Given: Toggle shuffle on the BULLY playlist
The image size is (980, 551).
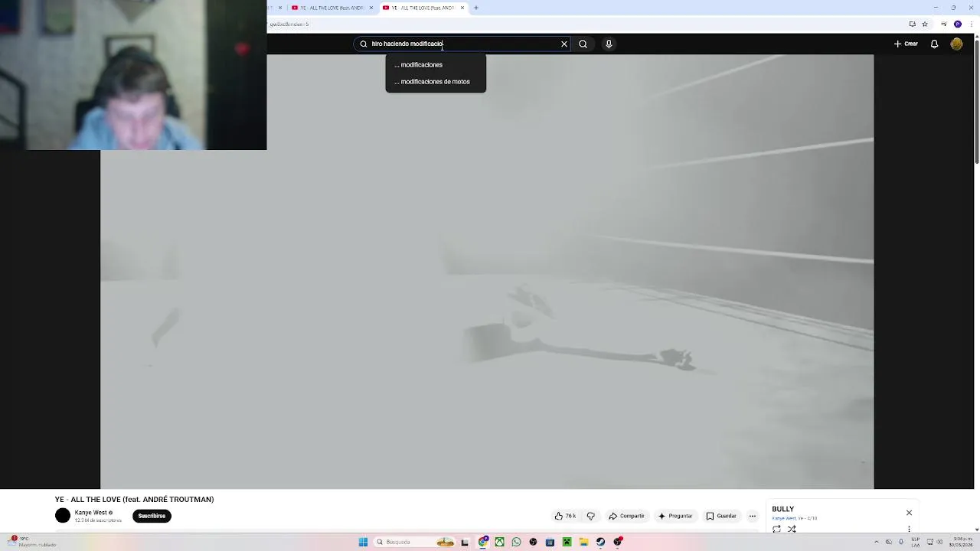Looking at the screenshot, I should (x=792, y=529).
